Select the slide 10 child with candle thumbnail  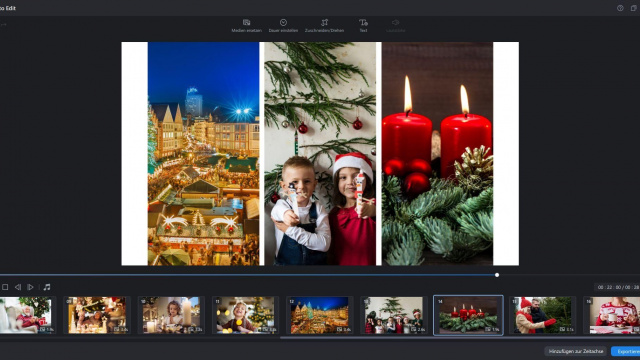click(171, 315)
